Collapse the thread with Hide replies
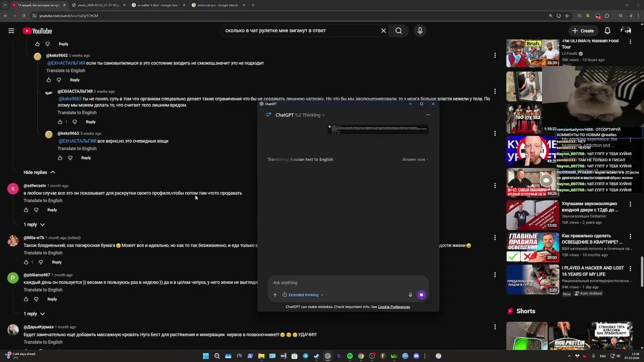644x362 pixels. pos(39,172)
